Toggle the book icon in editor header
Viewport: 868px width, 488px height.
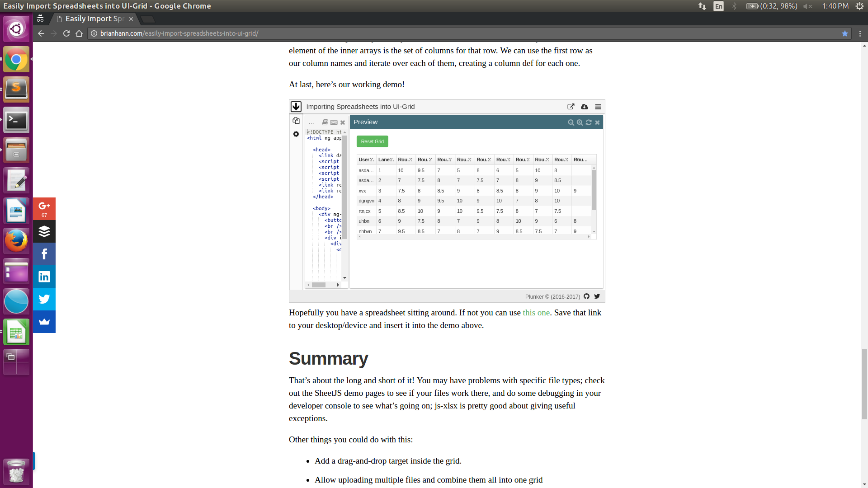click(x=325, y=122)
